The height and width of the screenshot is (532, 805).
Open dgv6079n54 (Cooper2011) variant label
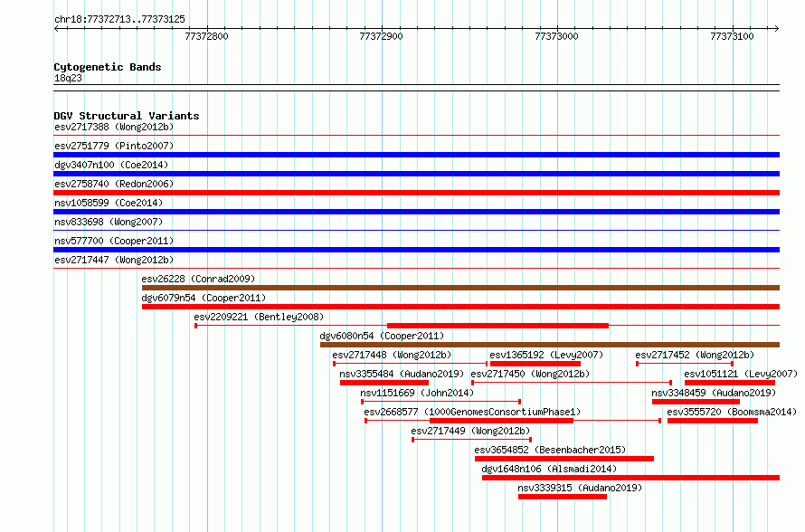click(204, 298)
